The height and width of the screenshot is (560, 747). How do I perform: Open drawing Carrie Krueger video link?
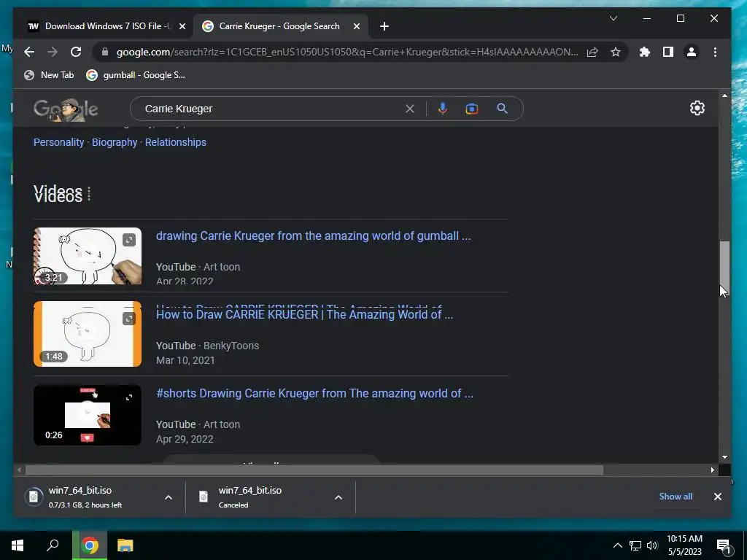point(314,236)
